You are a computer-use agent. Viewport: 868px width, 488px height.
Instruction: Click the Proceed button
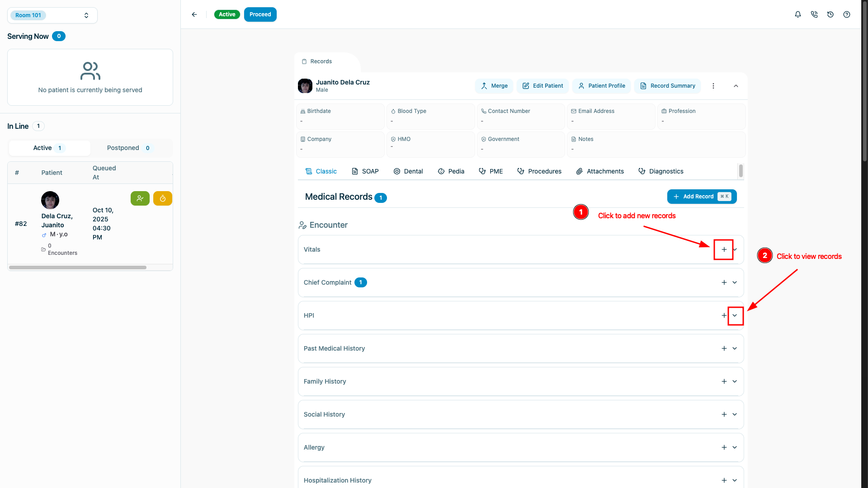point(260,14)
